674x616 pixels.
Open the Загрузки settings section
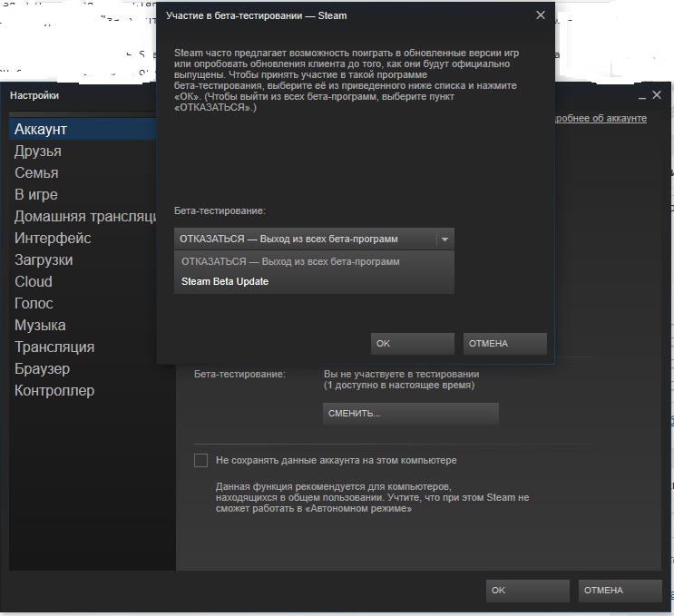(83, 259)
